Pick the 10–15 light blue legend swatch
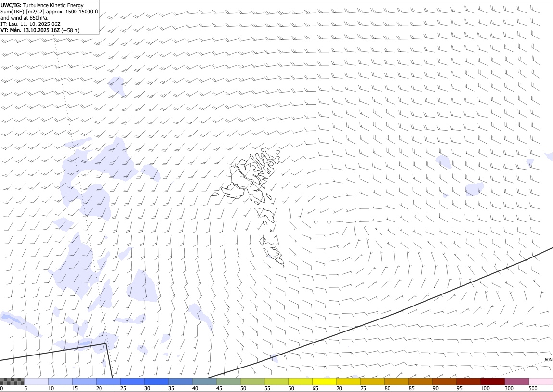The image size is (553, 392). point(60,381)
